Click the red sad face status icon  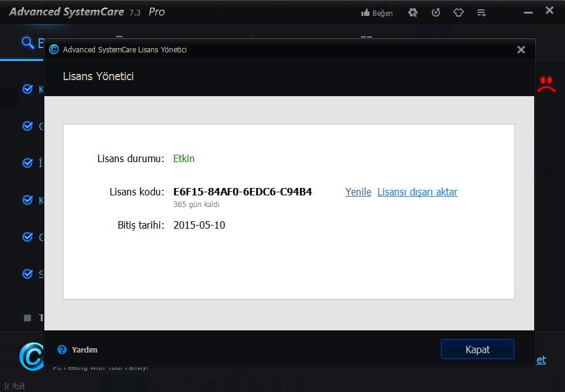click(546, 84)
